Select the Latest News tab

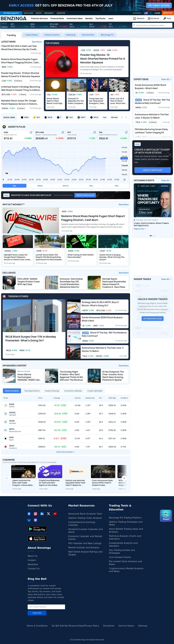31,35
